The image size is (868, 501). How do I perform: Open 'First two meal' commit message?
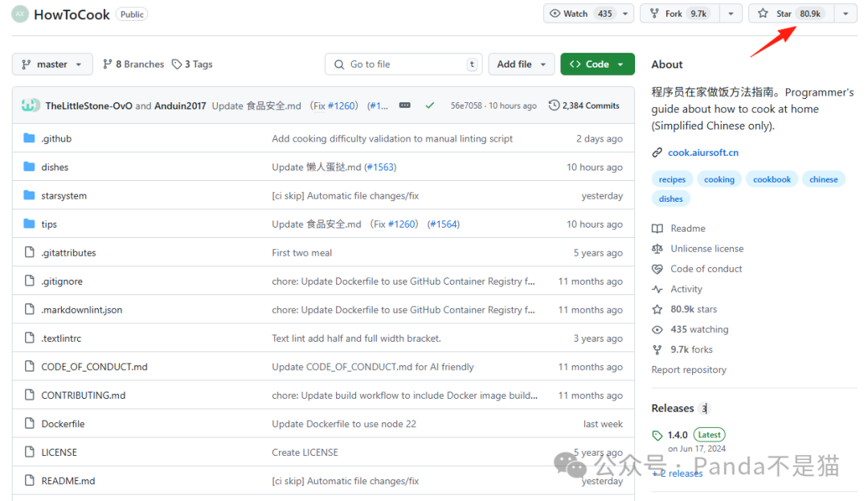pyautogui.click(x=301, y=253)
